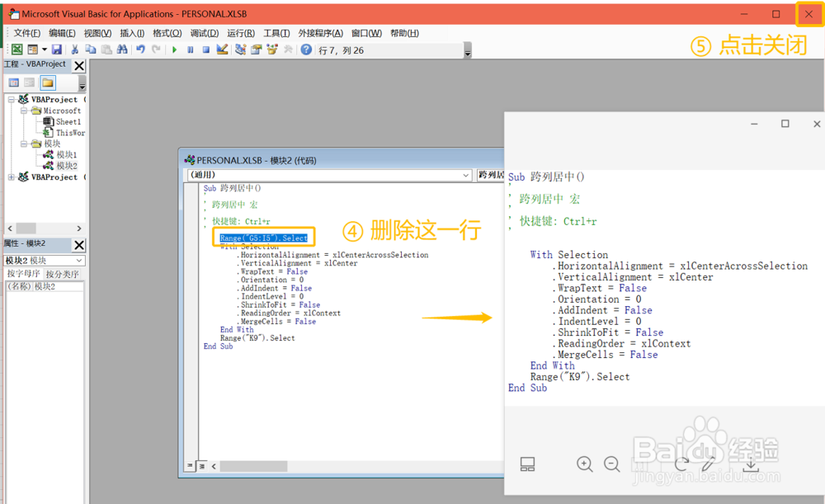Collapse the Microsoft objects folder node
Screen dimensions: 825x504
(24, 111)
